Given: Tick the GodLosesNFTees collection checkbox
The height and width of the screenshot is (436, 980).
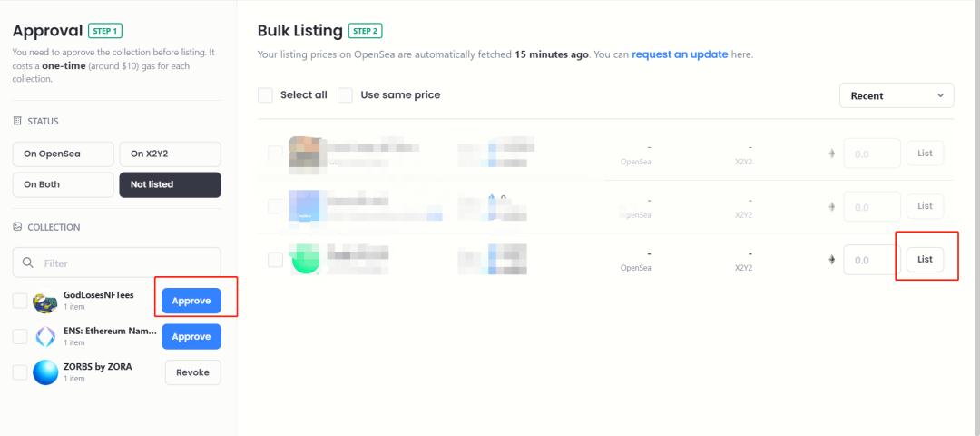Looking at the screenshot, I should click(x=20, y=301).
